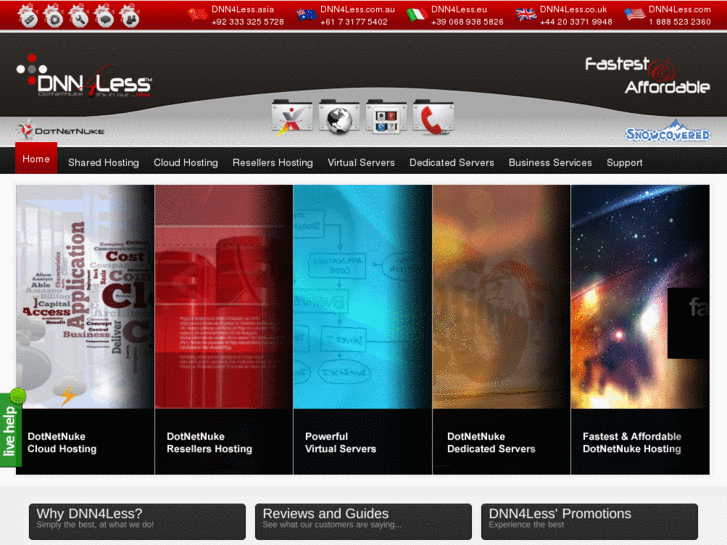The width and height of the screenshot is (727, 545).
Task: Click the SnowCovered logo
Action: pos(668,131)
